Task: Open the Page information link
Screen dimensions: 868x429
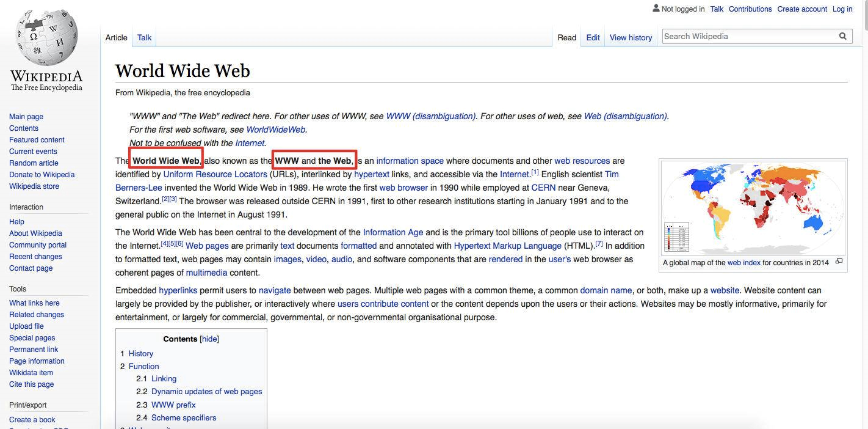Action: click(37, 361)
